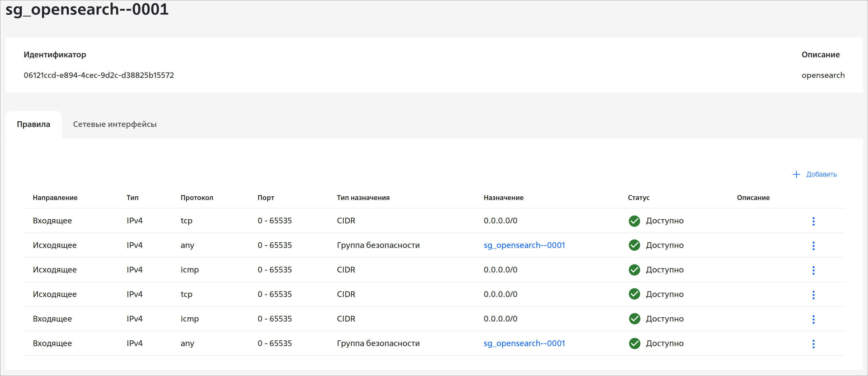Click Исходящее in the icmp rule row
868x376 pixels.
point(55,270)
